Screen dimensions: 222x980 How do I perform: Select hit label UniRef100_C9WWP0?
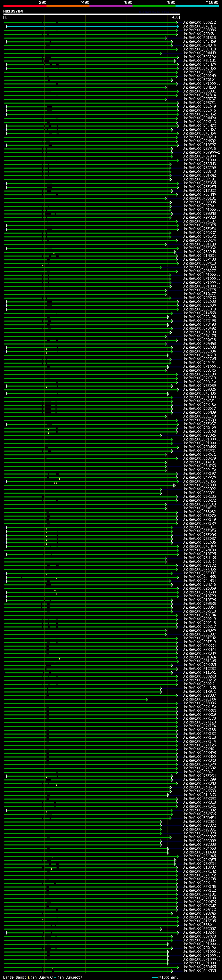click(199, 118)
